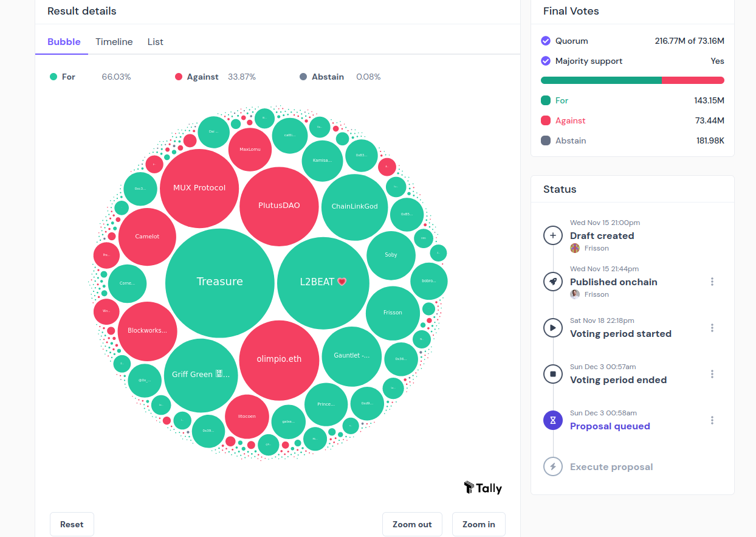
Task: Click Frisson name under Published onchain
Action: (x=597, y=294)
